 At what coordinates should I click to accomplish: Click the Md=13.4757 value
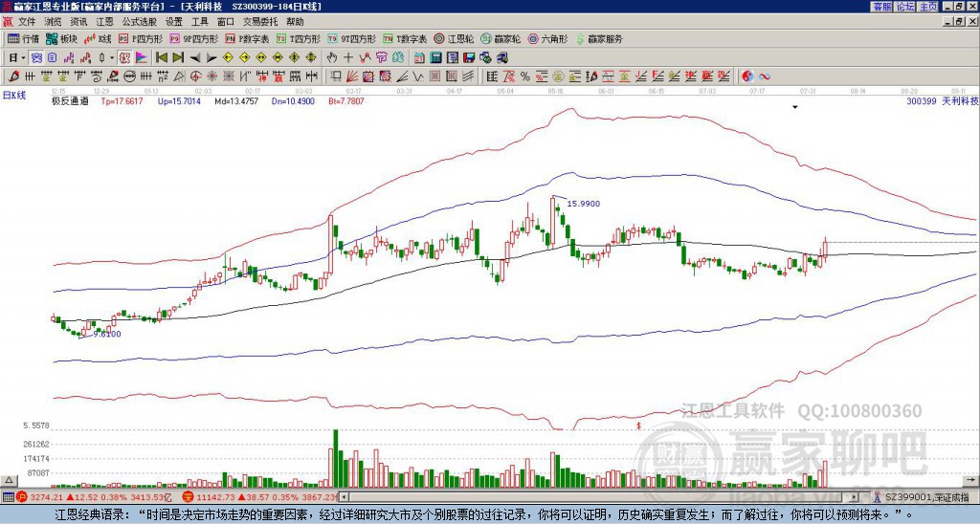[x=236, y=101]
